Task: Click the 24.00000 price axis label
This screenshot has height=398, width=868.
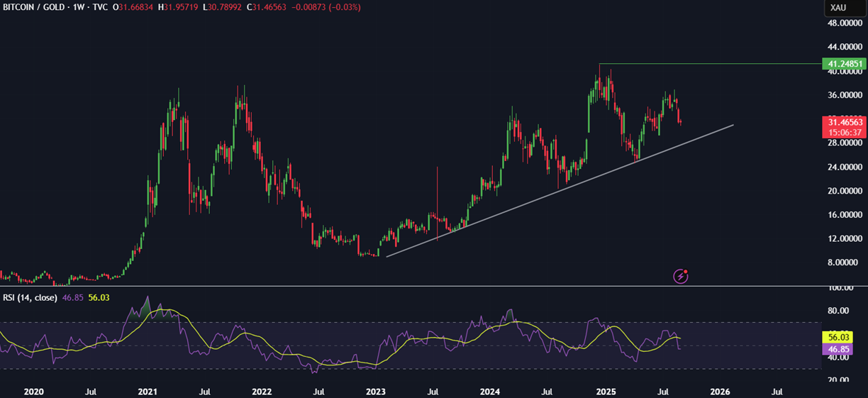Action: coord(844,167)
